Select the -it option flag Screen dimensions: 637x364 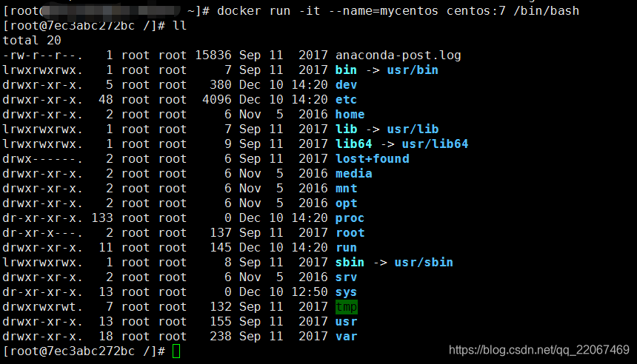310,10
